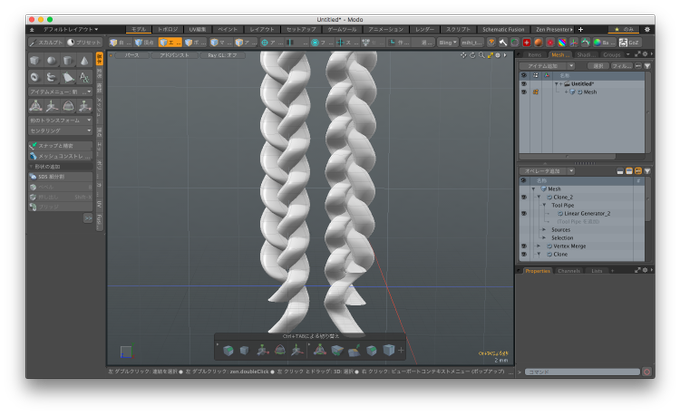Click into the command input field
Image resolution: width=680 pixels, height=415 pixels.
tap(582, 372)
